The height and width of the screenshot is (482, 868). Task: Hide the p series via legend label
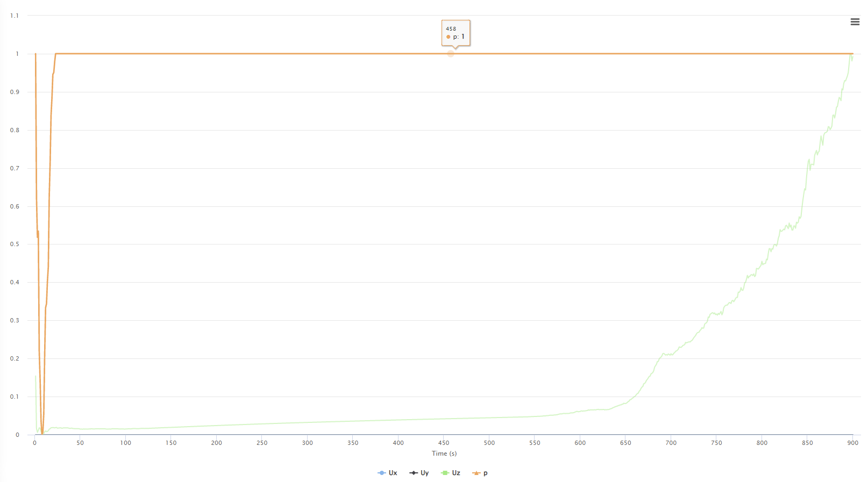click(486, 473)
